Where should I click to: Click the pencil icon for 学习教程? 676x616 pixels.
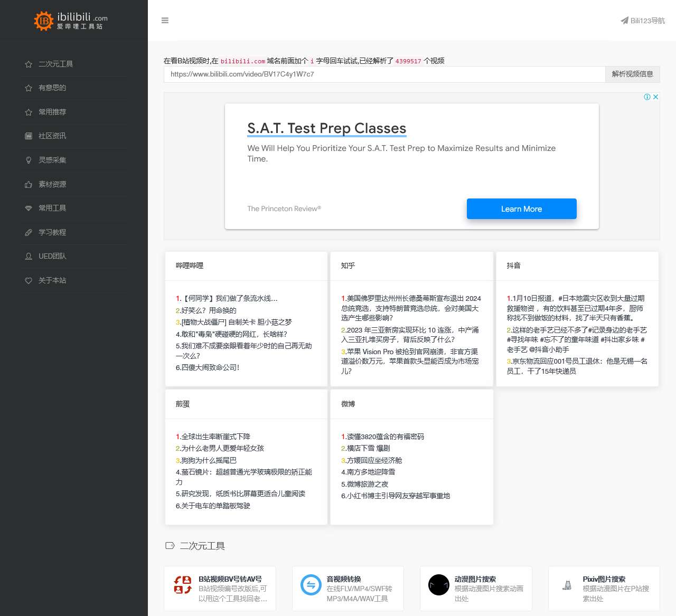click(x=28, y=232)
